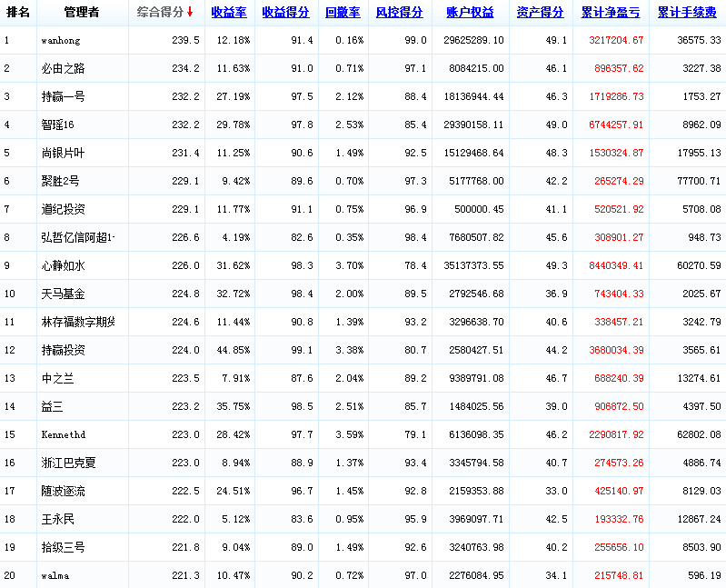The height and width of the screenshot is (588, 726).
Task: Select manager 道纪投资
Action: click(63, 209)
